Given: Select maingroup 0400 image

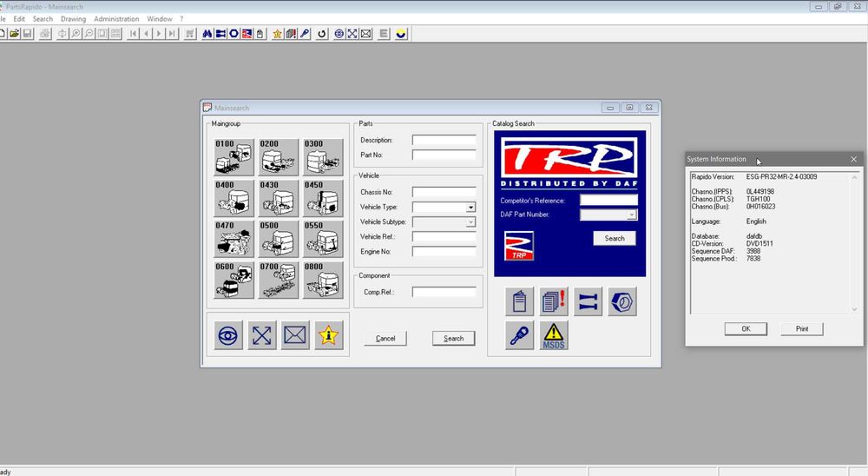Looking at the screenshot, I should pos(233,198).
